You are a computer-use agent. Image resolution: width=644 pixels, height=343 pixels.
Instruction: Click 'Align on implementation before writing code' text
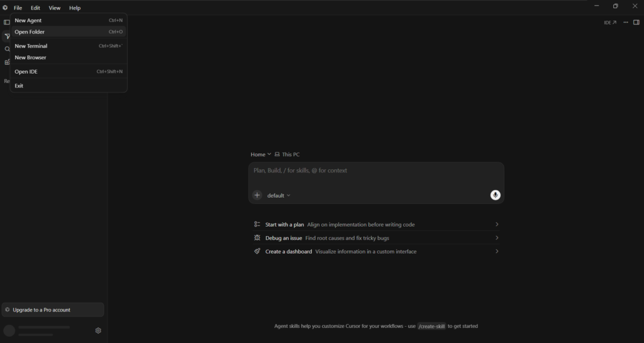(x=361, y=224)
